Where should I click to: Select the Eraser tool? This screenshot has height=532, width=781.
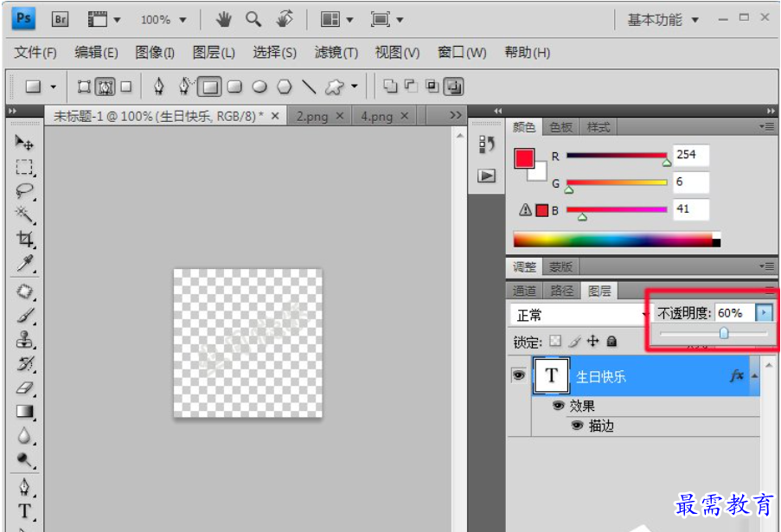pos(23,388)
